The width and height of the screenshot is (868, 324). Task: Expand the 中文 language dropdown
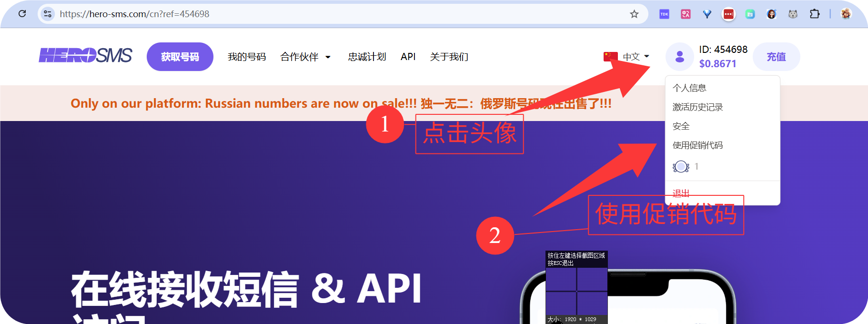tap(636, 57)
